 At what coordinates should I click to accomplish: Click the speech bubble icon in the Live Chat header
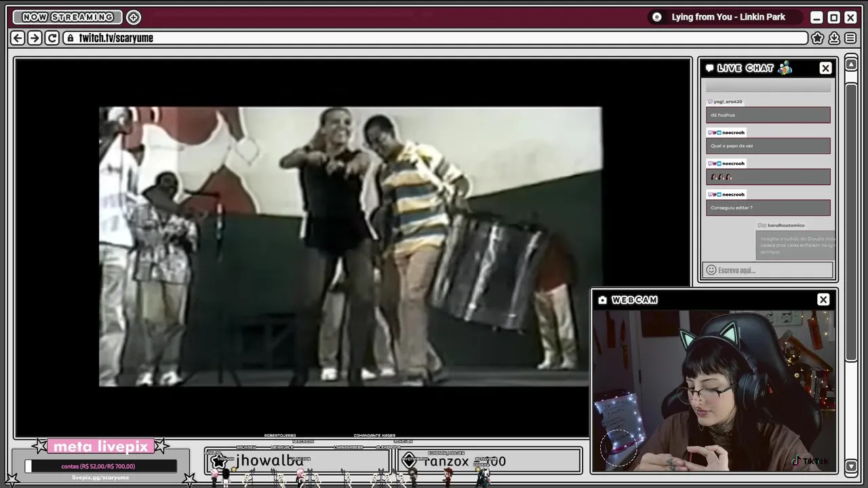click(x=710, y=68)
